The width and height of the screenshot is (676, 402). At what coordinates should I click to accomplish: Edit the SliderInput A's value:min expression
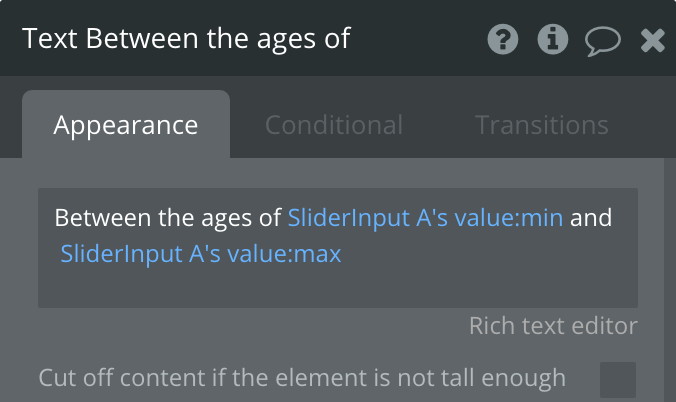(425, 218)
